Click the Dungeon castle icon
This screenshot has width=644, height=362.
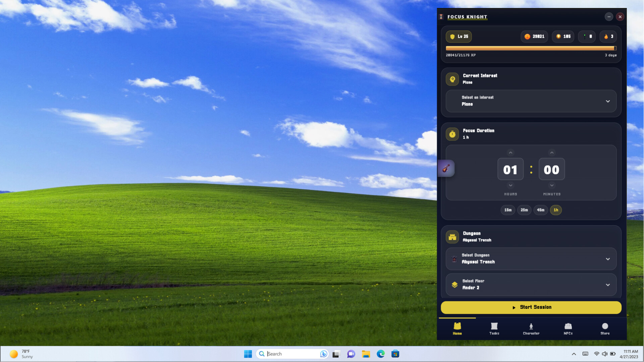[x=452, y=237]
